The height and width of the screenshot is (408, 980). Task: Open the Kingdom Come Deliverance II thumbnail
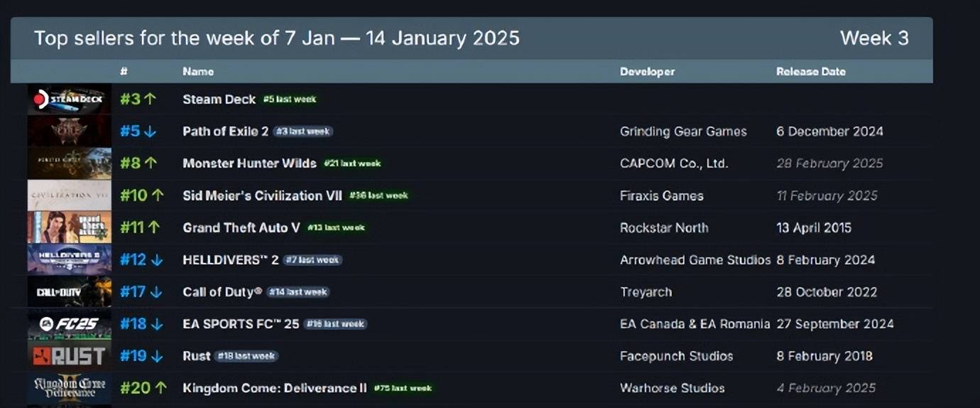click(70, 388)
